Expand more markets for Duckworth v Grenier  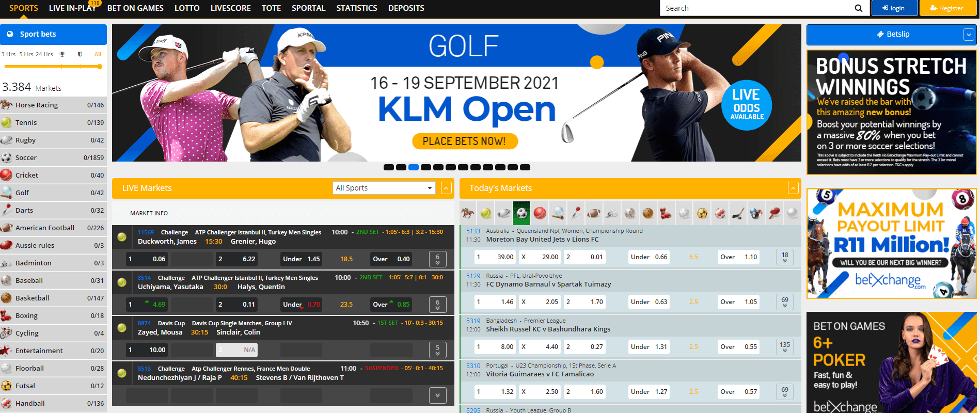pos(437,259)
